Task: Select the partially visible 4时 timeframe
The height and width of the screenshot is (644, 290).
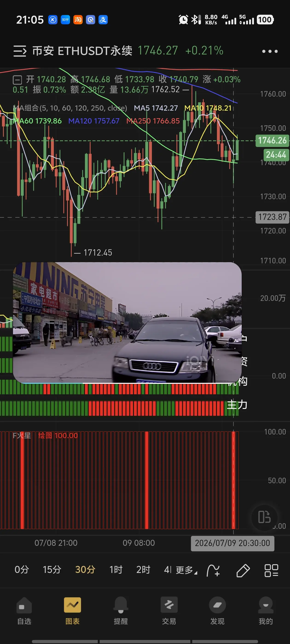Action: click(168, 570)
